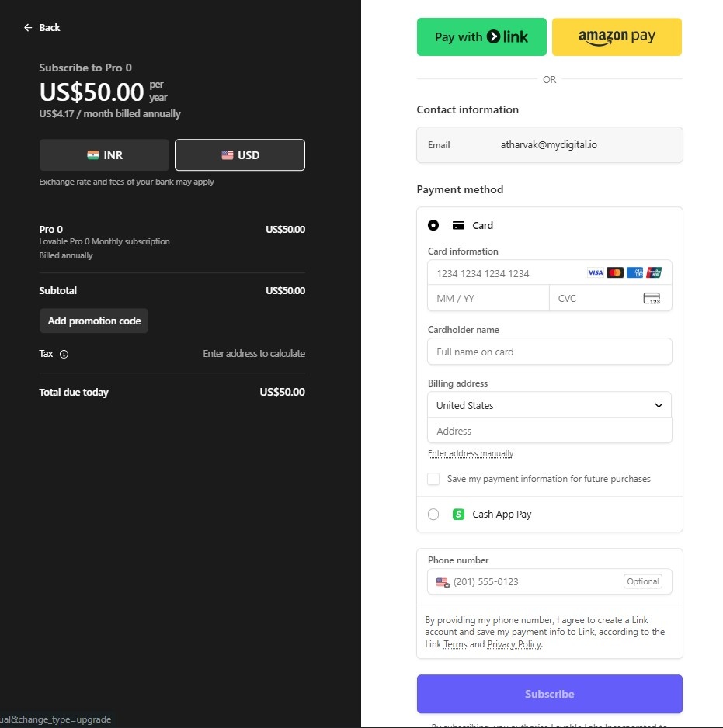Click Add promotion code button

(x=94, y=321)
